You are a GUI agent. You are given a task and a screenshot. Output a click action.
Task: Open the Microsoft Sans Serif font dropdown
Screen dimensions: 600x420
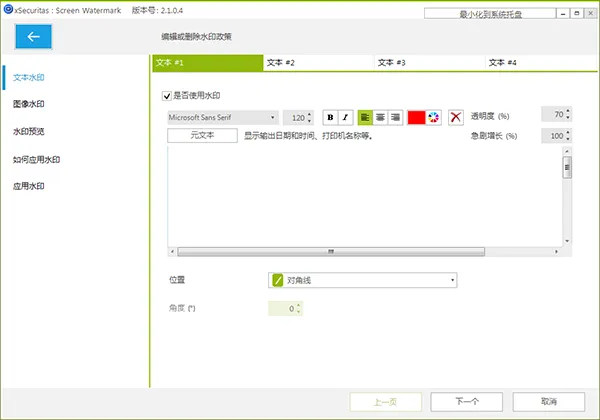(x=223, y=117)
